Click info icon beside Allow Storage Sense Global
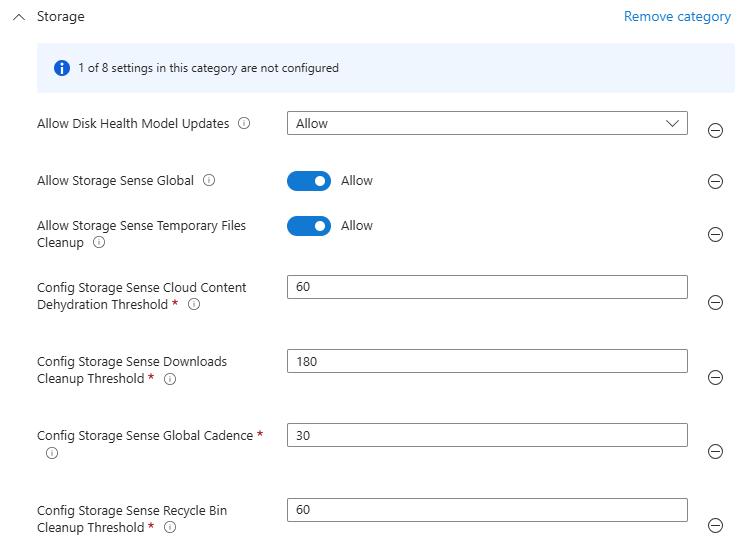 pos(209,181)
